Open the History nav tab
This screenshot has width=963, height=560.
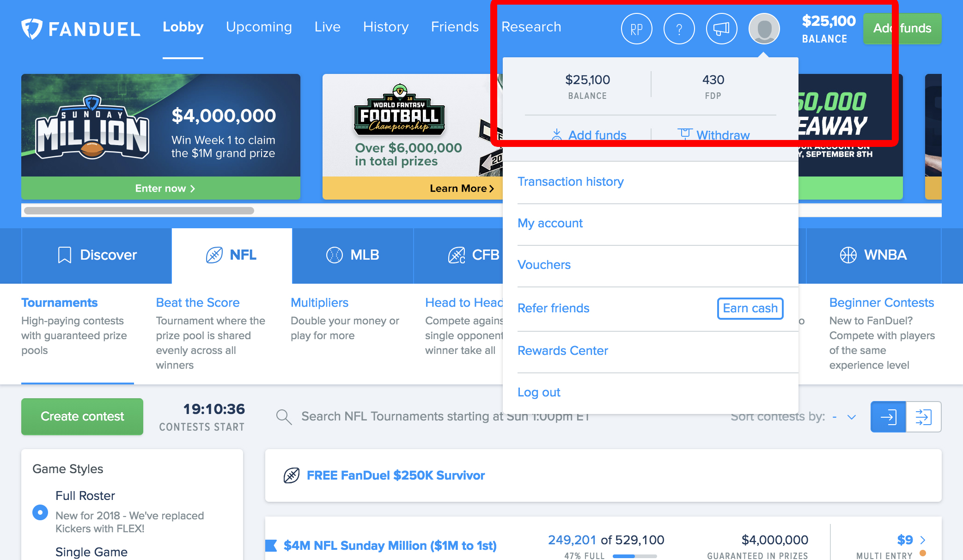click(x=386, y=27)
